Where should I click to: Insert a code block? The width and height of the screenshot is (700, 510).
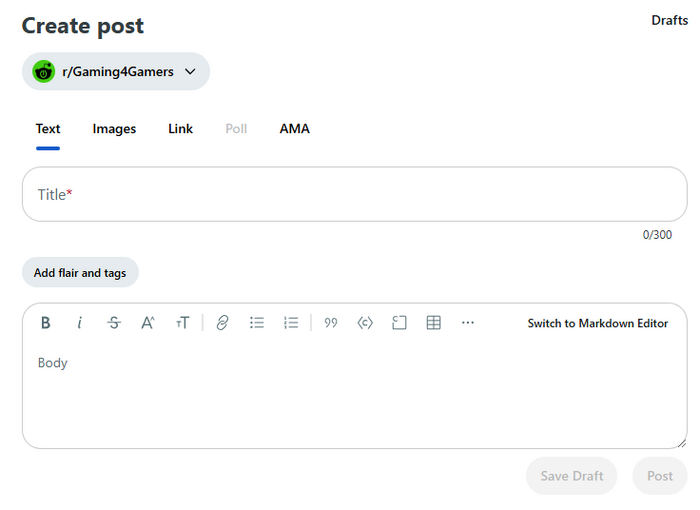pyautogui.click(x=399, y=323)
